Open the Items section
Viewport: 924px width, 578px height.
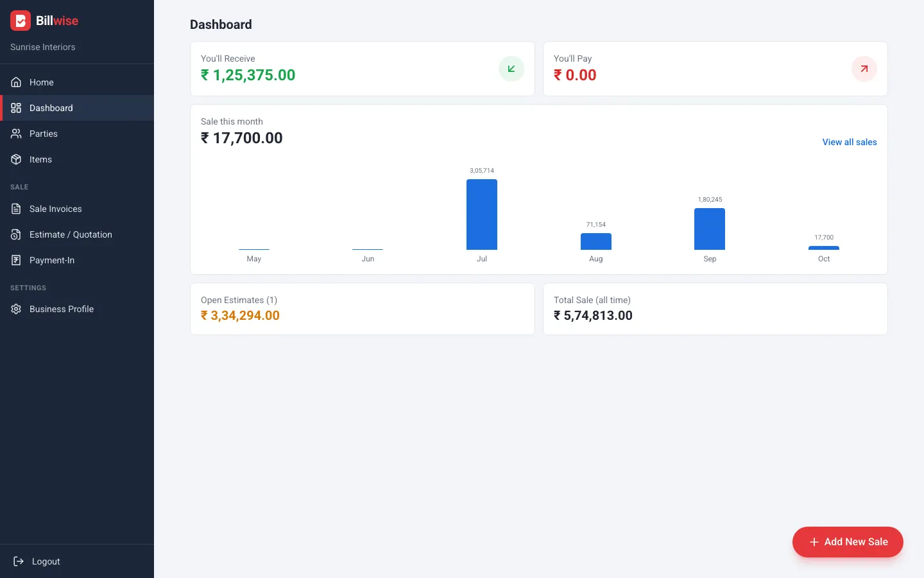77,159
